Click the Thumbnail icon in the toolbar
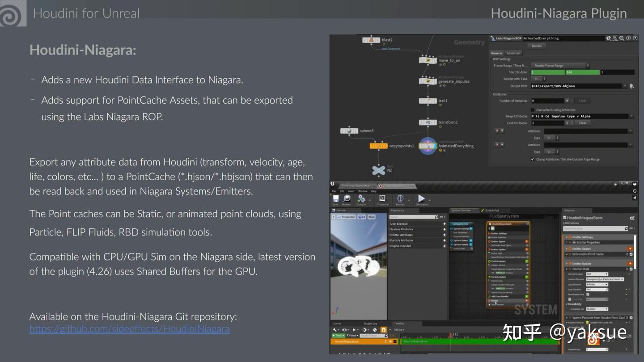The height and width of the screenshot is (362, 644). 382,198
